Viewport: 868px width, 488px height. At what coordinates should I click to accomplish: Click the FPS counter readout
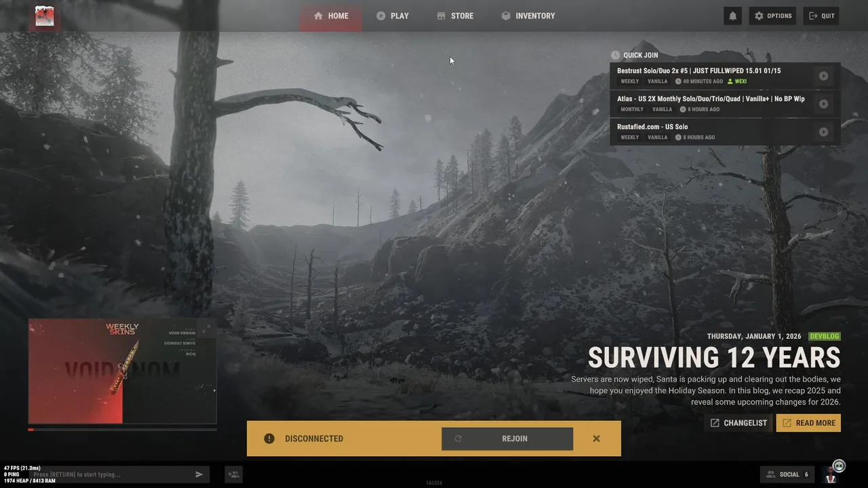point(23,468)
